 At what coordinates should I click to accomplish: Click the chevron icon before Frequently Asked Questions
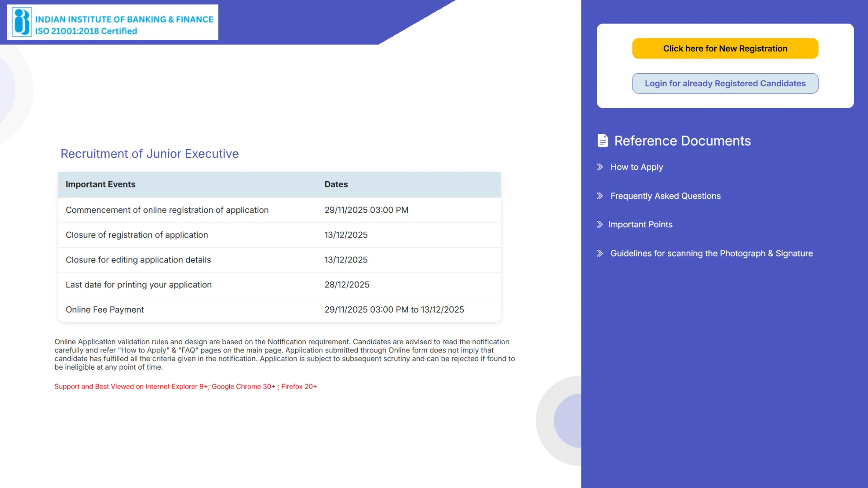599,196
